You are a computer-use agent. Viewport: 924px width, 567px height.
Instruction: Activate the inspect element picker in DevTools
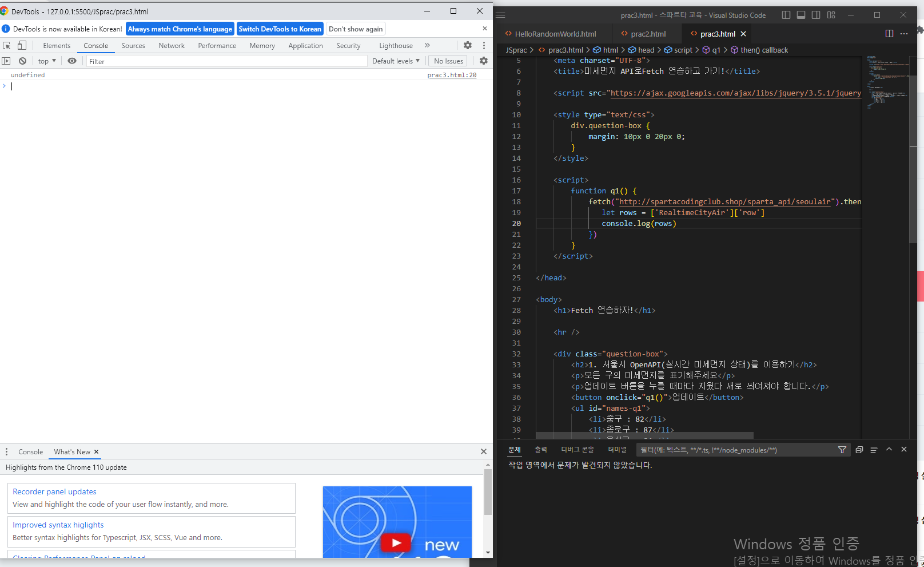click(x=7, y=45)
